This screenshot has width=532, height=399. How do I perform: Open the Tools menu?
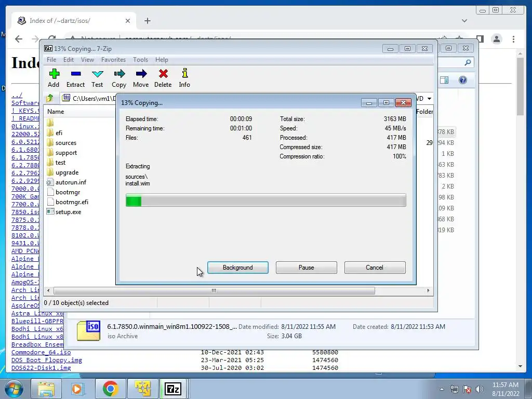point(140,60)
